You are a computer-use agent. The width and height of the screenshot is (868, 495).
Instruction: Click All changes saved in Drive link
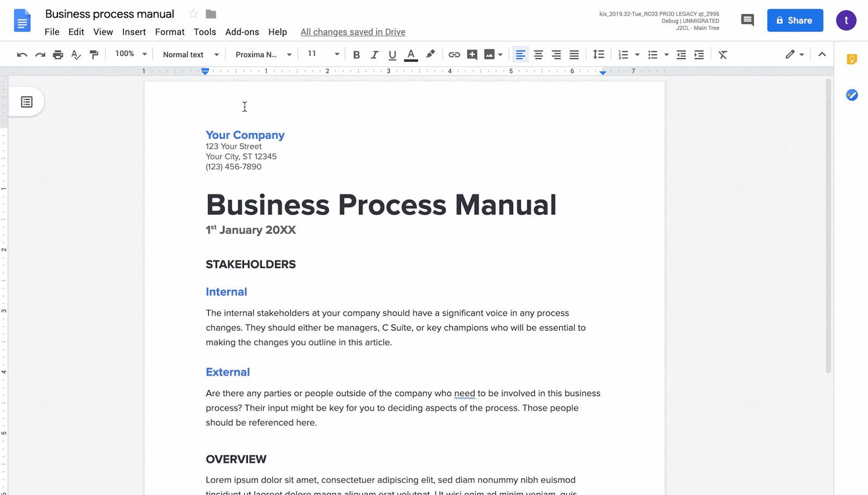pyautogui.click(x=353, y=32)
